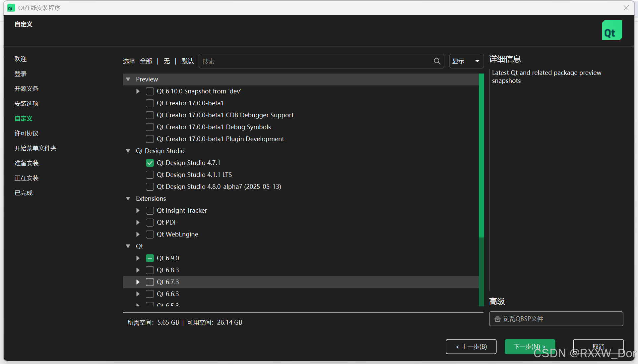Close the Qt installer window
This screenshot has width=638, height=364.
click(x=626, y=8)
